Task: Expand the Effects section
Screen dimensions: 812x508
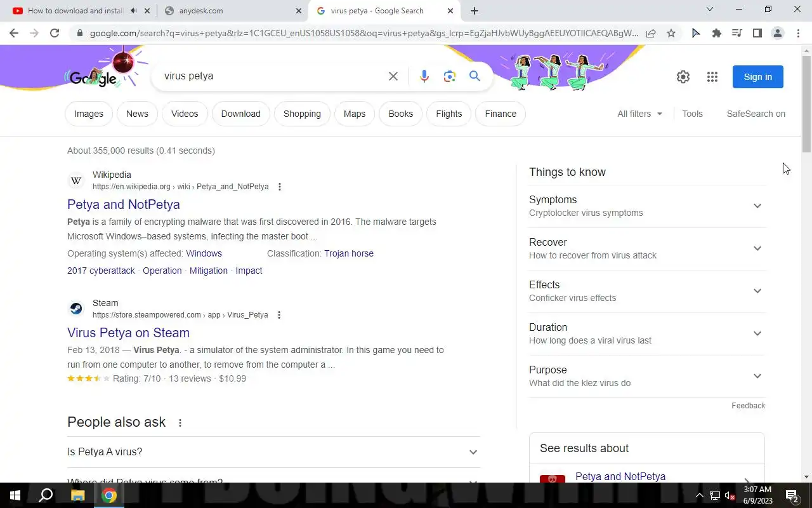Action: click(646, 291)
